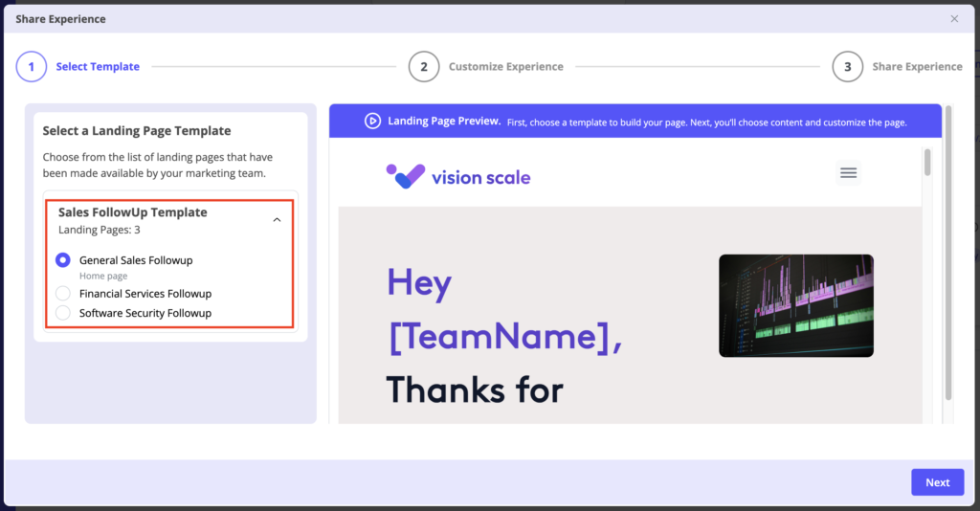The image size is (980, 511).
Task: Select the Financial Services Followup option
Action: tap(63, 294)
